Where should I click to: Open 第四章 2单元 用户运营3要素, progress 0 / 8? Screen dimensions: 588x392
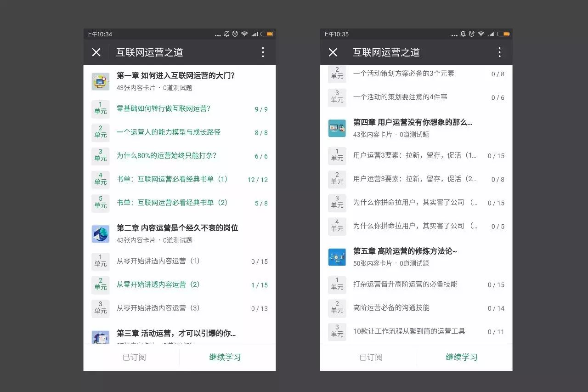(x=416, y=179)
